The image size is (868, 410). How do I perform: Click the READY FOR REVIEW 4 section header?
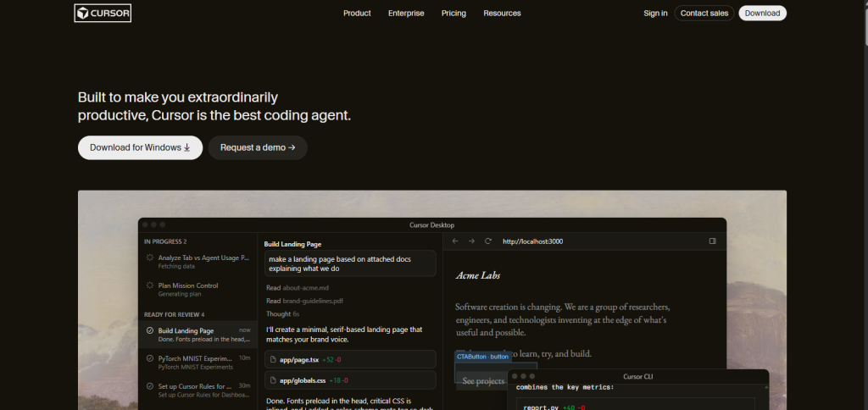click(175, 315)
